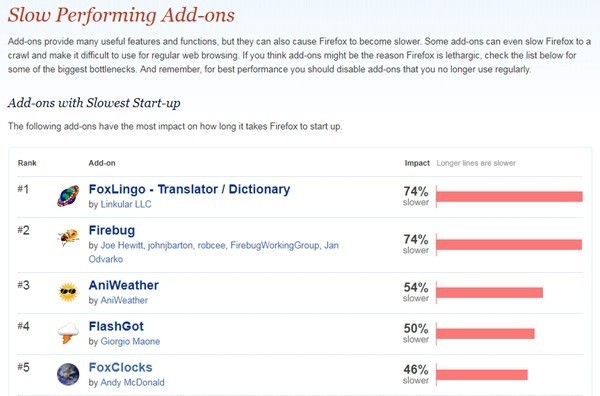Screen dimensions: 600x396
Task: Visit author Giorgio Maone's profile
Action: pyautogui.click(x=130, y=341)
